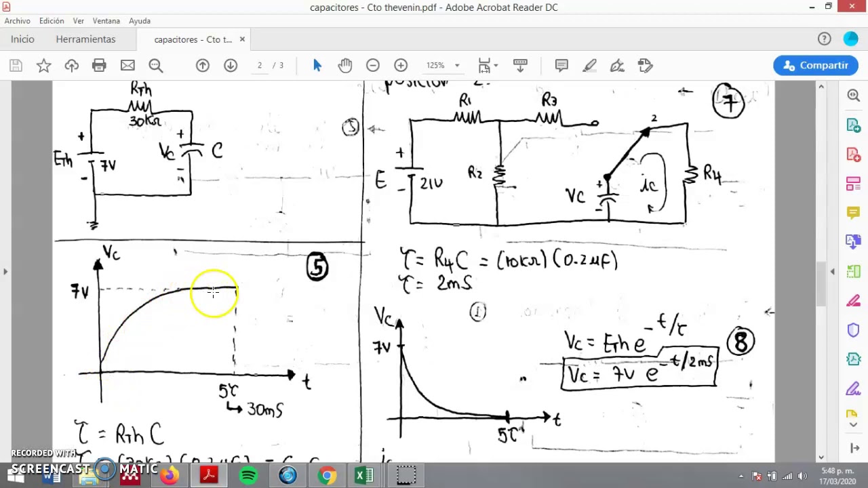This screenshot has width=868, height=488.
Task: Open Protect shield tool in right pane
Action: click(853, 330)
